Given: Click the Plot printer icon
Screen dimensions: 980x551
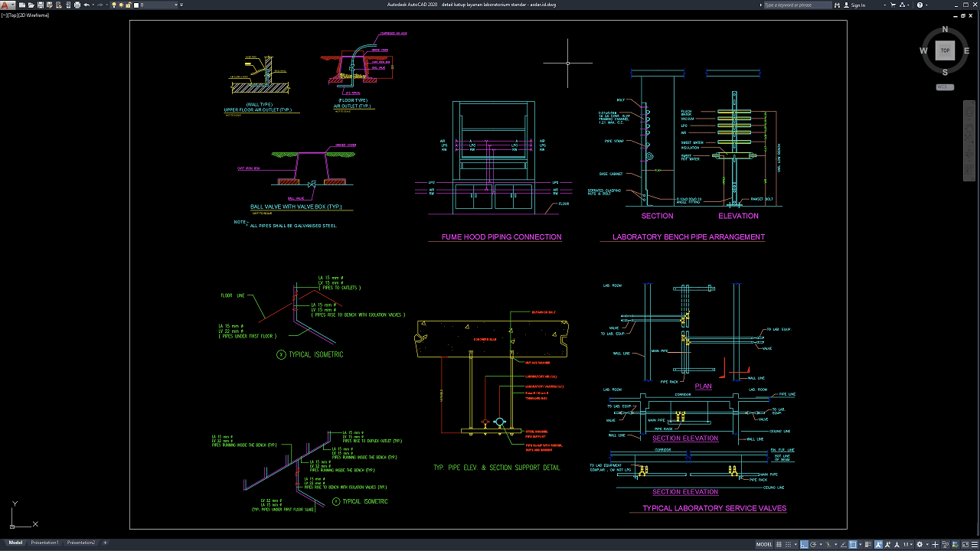Looking at the screenshot, I should click(x=77, y=5).
